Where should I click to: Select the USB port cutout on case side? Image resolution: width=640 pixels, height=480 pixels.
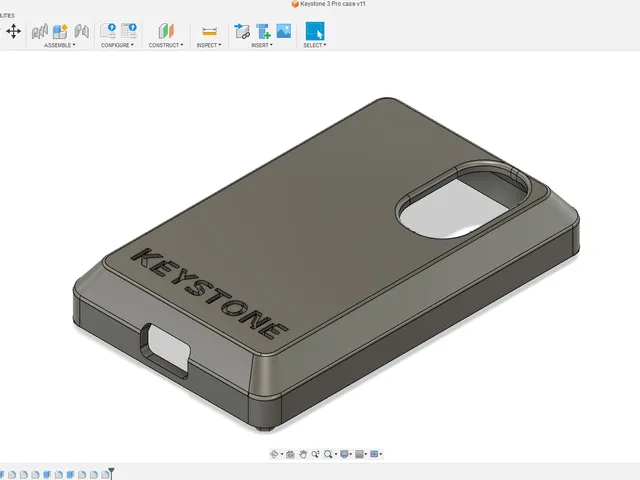point(166,350)
